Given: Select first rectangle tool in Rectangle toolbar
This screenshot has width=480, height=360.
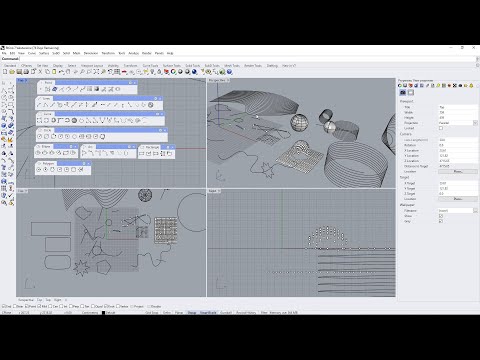Looking at the screenshot, I should (142, 153).
